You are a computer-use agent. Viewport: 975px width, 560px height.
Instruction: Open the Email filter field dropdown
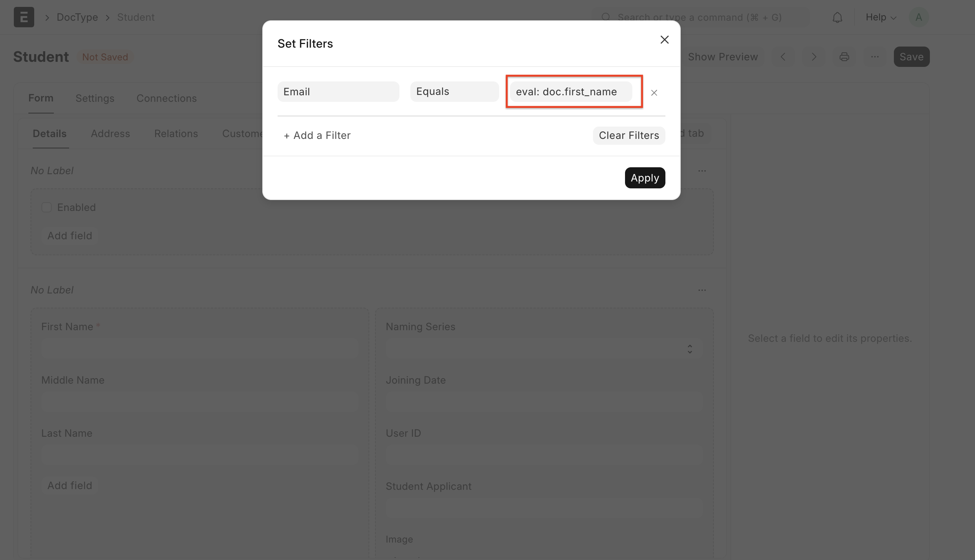pos(338,92)
